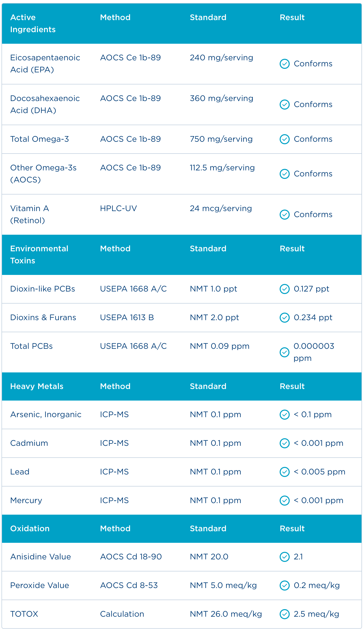Click the checkmark in the Cadmium result
The height and width of the screenshot is (631, 364).
pos(284,443)
